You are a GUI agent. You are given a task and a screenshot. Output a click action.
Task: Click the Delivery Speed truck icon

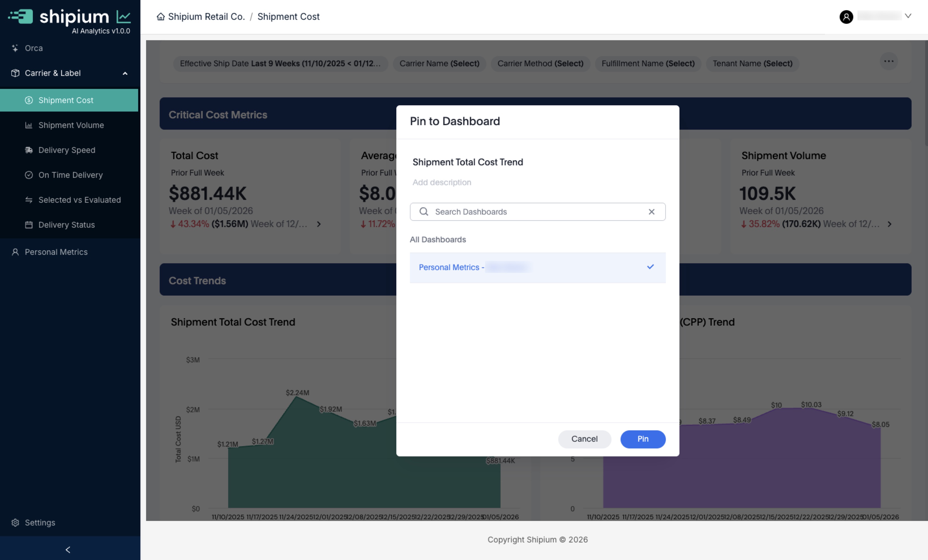29,150
